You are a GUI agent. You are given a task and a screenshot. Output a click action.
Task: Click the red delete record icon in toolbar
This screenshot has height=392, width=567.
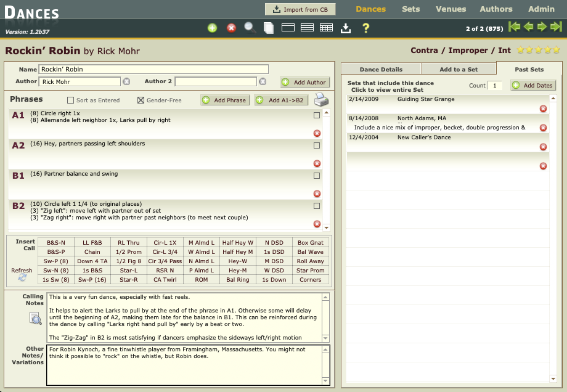click(231, 28)
